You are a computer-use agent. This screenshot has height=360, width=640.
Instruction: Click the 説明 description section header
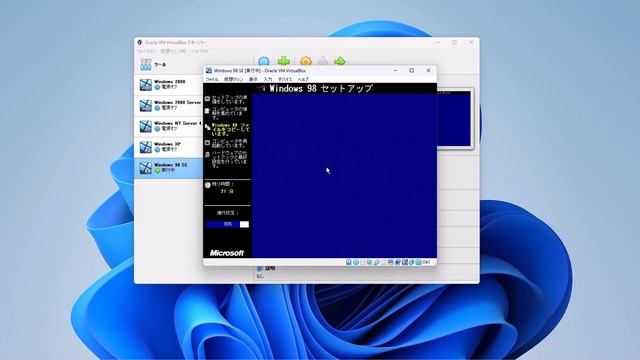click(270, 269)
